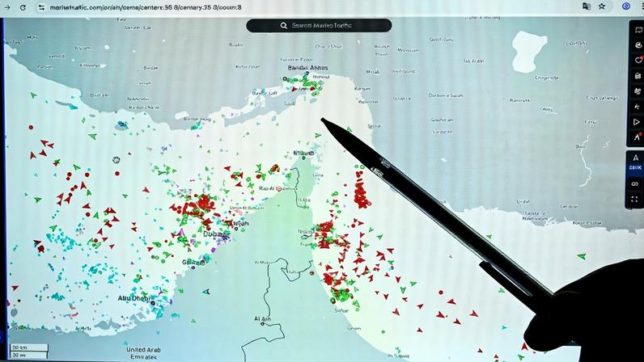Click the Dubai city label
The image size is (644, 362).
pos(214,234)
